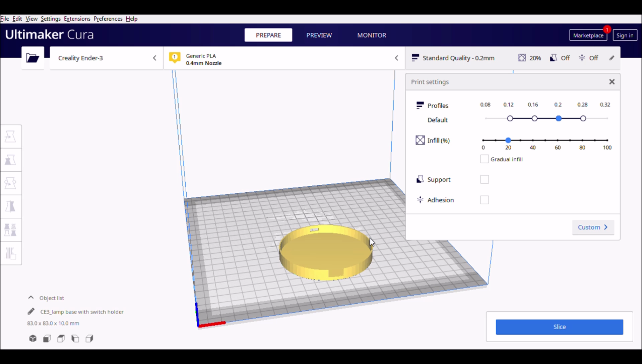Set infill slider to 40 percent

[533, 140]
